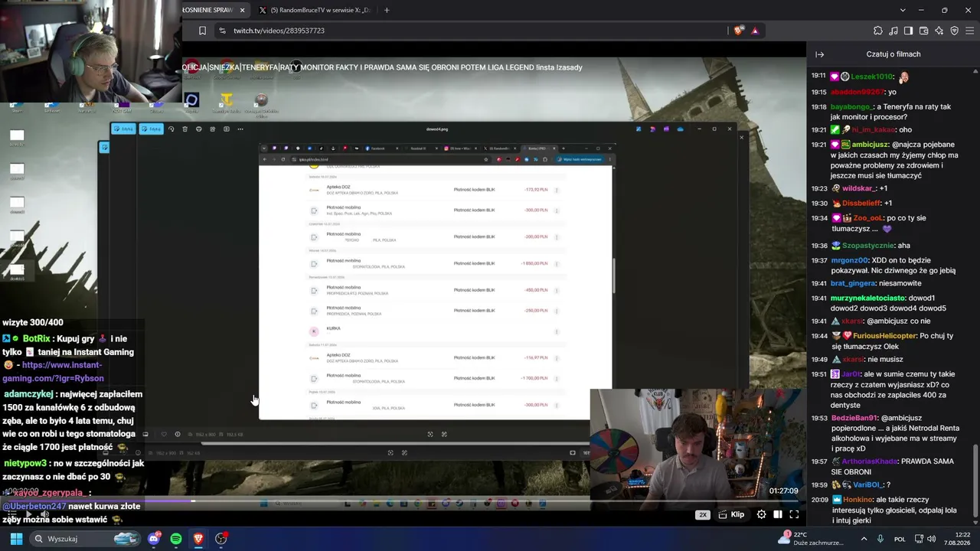Toggle the Brave sidebar panel
Viewport: 980px width, 551px height.
tap(909, 31)
